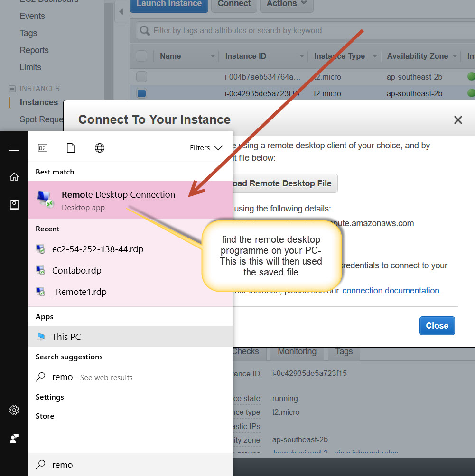Toggle the select-all checkbox in table header
Screen dimensions: 475x476
[x=141, y=56]
